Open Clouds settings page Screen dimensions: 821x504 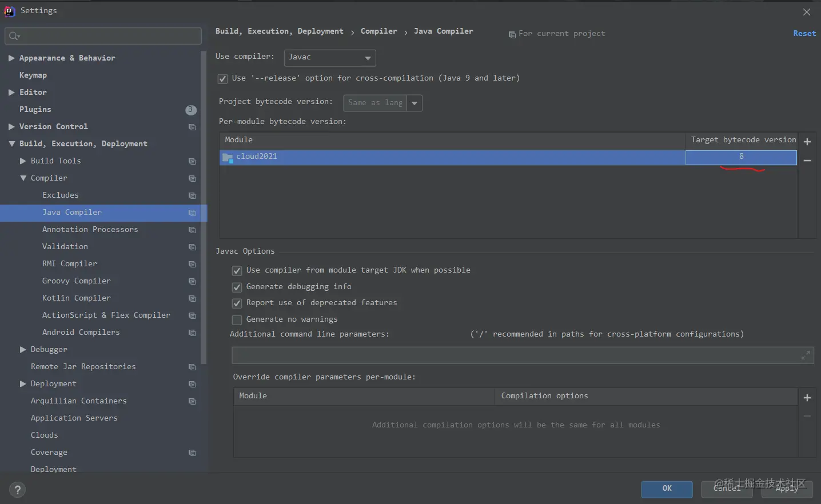point(45,435)
